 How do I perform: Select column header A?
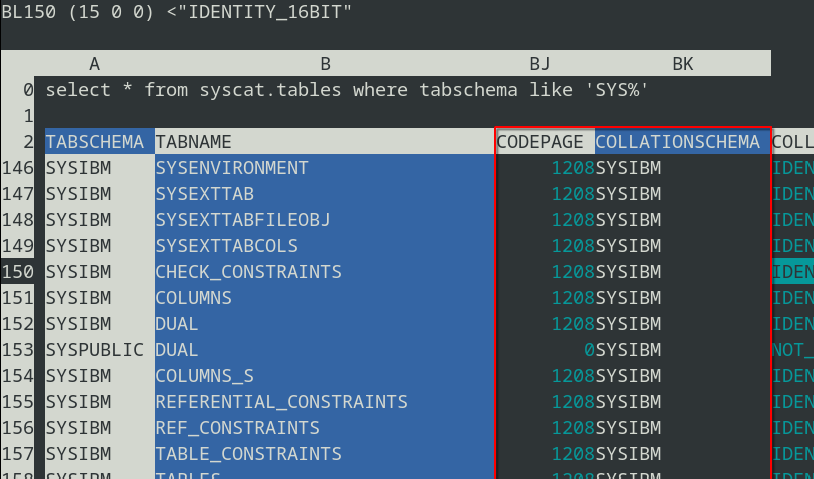pyautogui.click(x=95, y=64)
